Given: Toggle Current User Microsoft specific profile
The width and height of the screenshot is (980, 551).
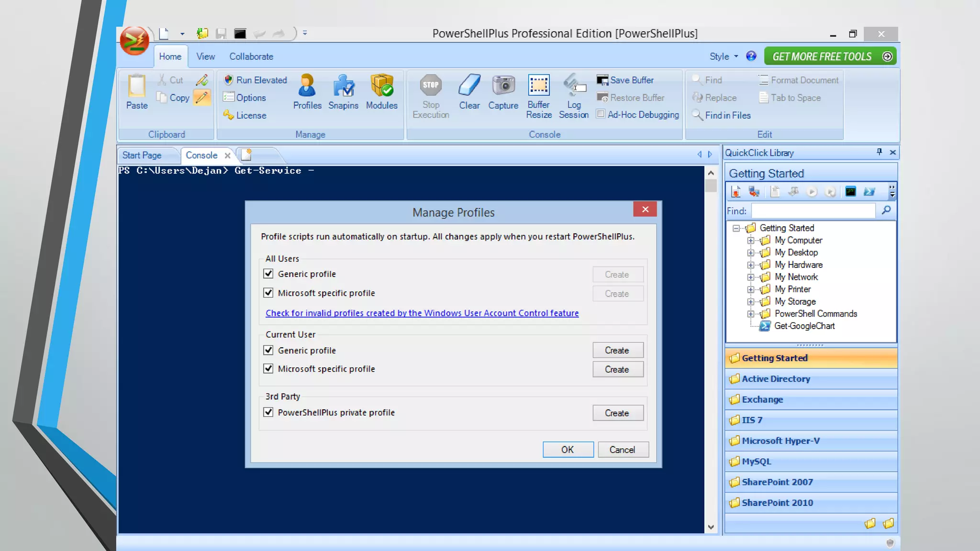Looking at the screenshot, I should click(x=268, y=369).
